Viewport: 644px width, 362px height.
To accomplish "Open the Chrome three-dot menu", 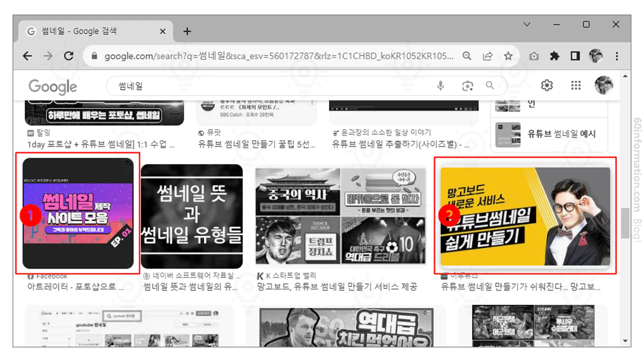I will coord(616,56).
